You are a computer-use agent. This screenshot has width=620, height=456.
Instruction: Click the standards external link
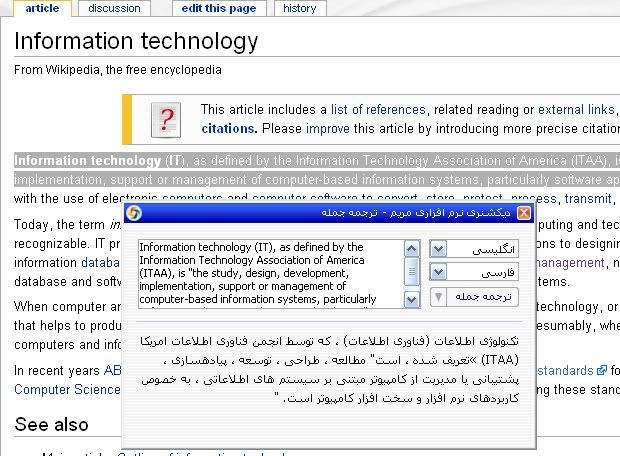click(571, 371)
